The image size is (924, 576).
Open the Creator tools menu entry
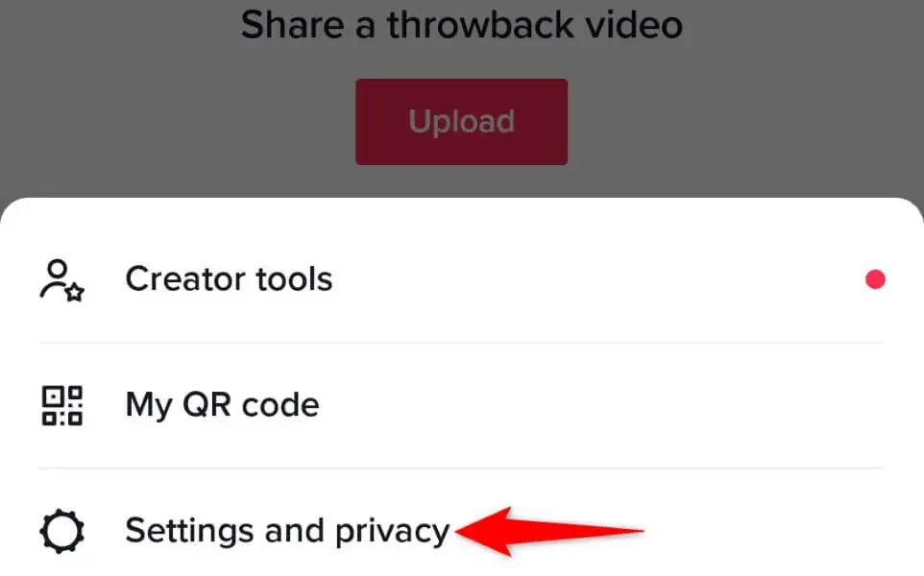click(x=462, y=279)
